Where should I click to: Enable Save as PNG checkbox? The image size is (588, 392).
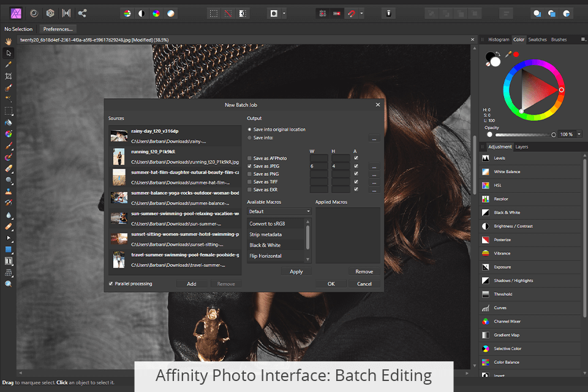(249, 174)
